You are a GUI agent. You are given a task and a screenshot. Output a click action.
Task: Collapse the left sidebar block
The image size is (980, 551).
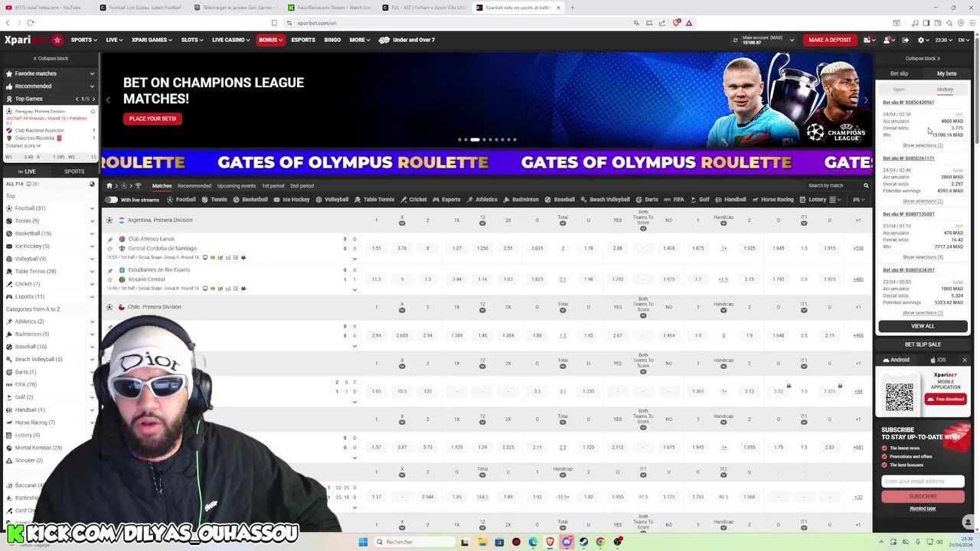pyautogui.click(x=50, y=58)
